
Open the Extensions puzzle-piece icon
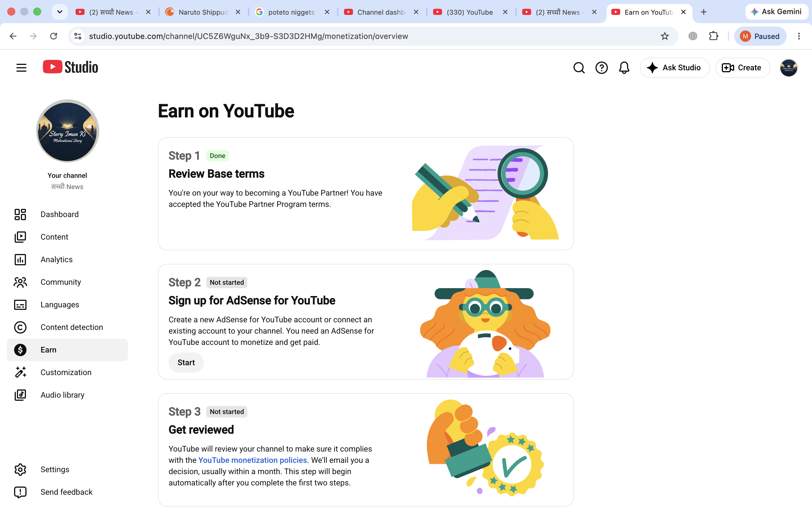[x=714, y=36]
